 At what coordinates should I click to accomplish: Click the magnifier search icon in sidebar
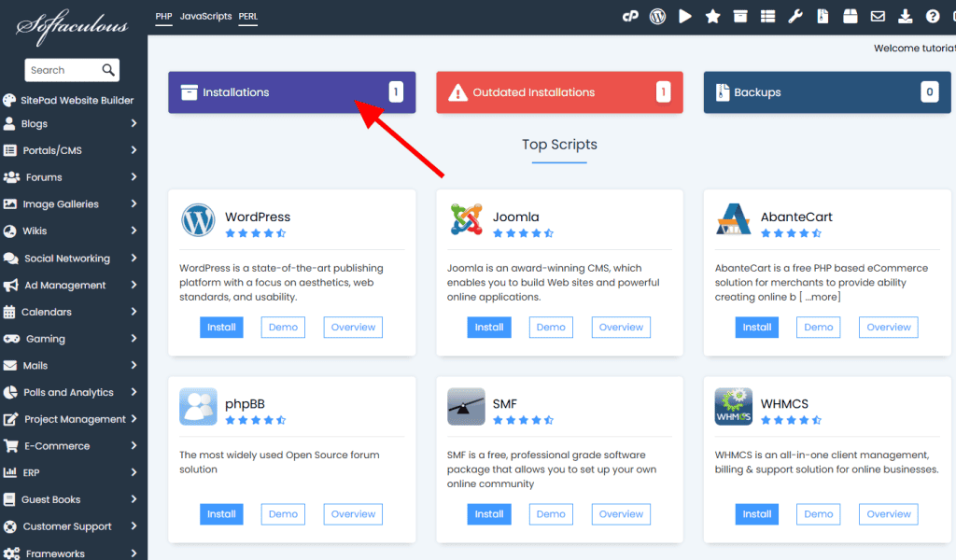point(108,70)
